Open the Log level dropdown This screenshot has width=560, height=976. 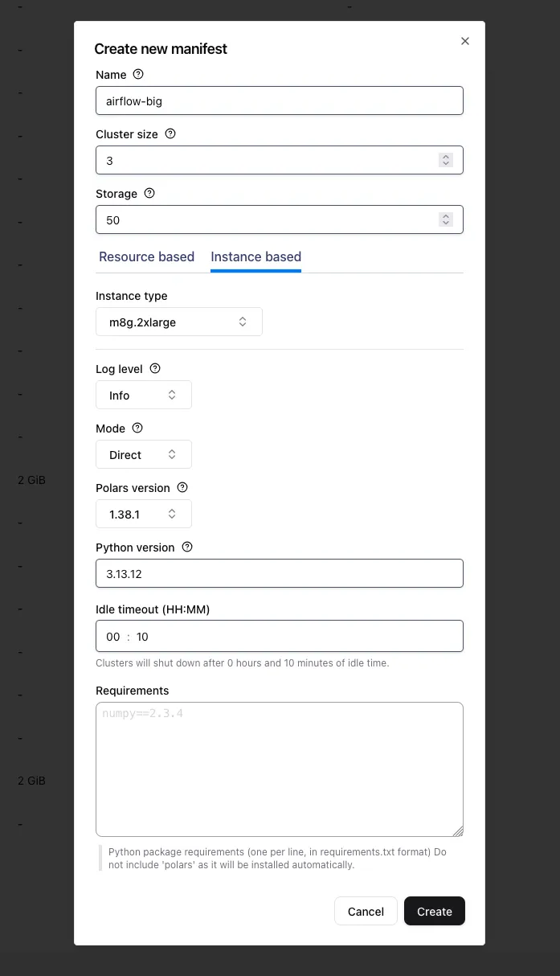click(x=143, y=396)
